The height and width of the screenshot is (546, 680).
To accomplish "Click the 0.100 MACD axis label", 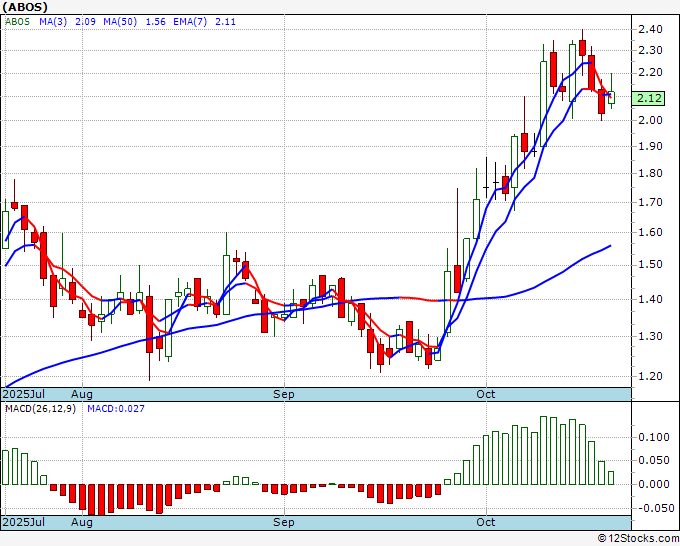I will point(654,437).
